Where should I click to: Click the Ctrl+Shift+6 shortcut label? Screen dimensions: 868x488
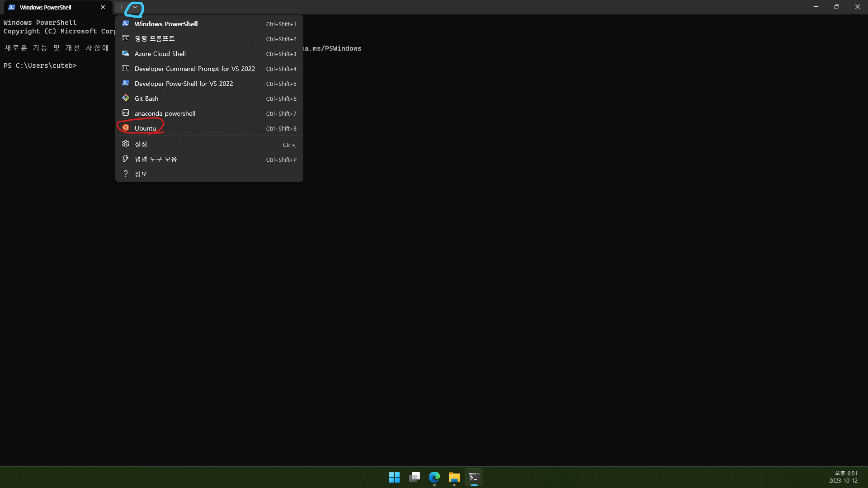point(281,99)
